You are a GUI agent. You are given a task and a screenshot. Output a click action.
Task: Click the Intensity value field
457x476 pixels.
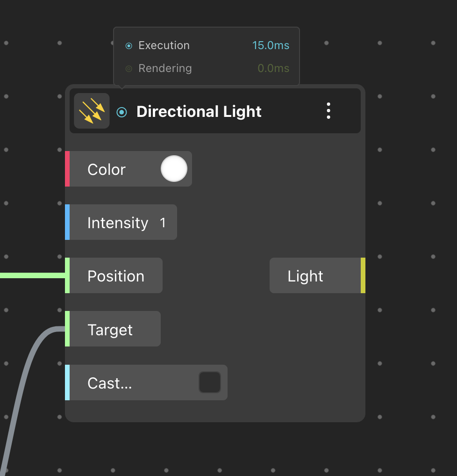coord(163,223)
